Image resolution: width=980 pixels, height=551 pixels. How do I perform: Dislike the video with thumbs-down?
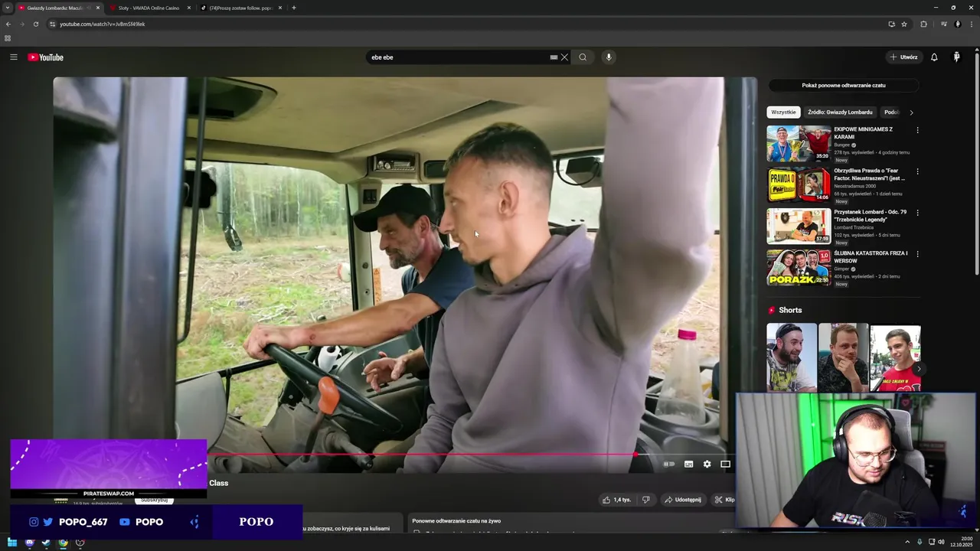(x=646, y=500)
